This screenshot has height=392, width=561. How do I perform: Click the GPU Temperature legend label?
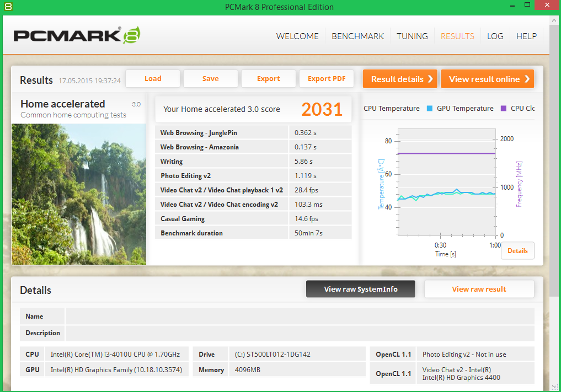click(x=465, y=109)
